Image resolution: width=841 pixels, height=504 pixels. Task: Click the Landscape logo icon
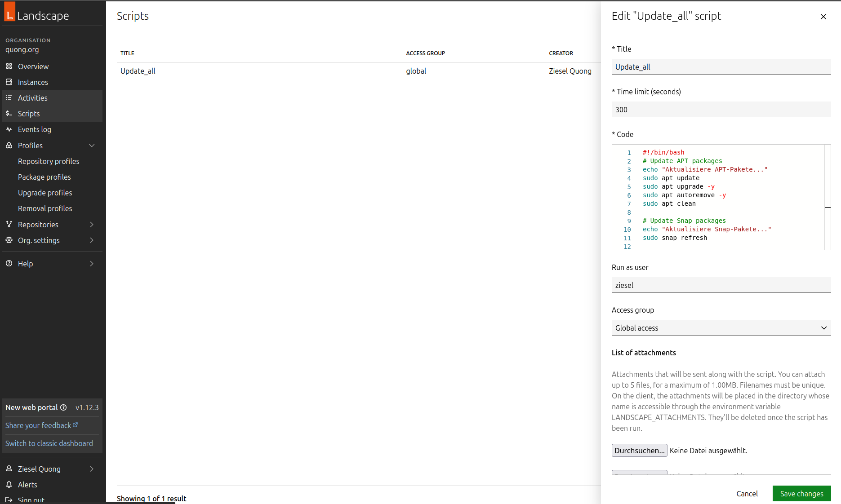click(x=9, y=12)
